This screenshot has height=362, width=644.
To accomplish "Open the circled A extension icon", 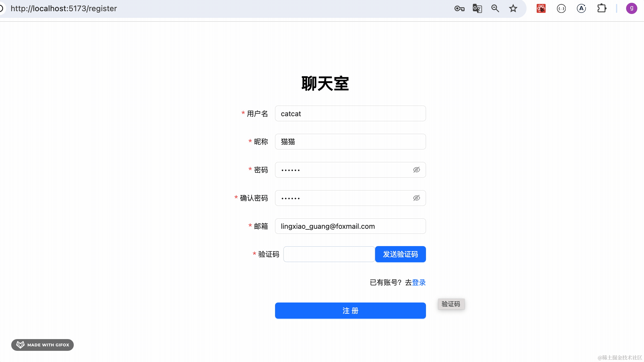I will pyautogui.click(x=581, y=9).
